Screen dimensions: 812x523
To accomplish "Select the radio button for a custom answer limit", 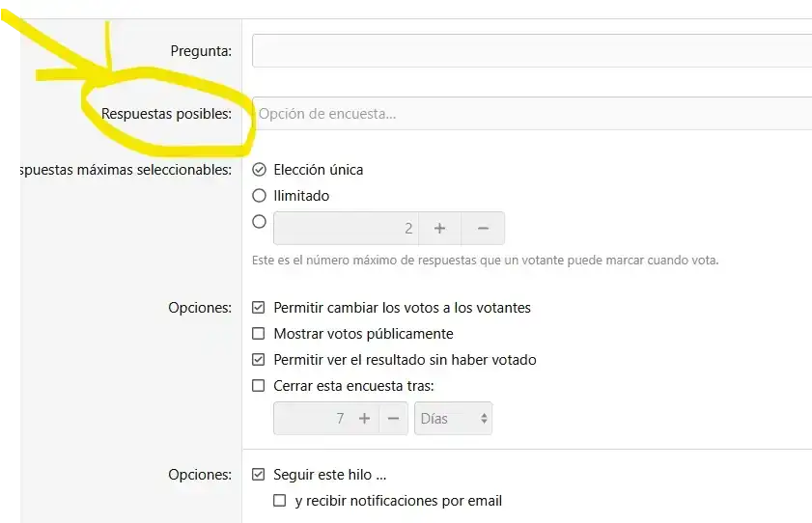I will pyautogui.click(x=259, y=222).
